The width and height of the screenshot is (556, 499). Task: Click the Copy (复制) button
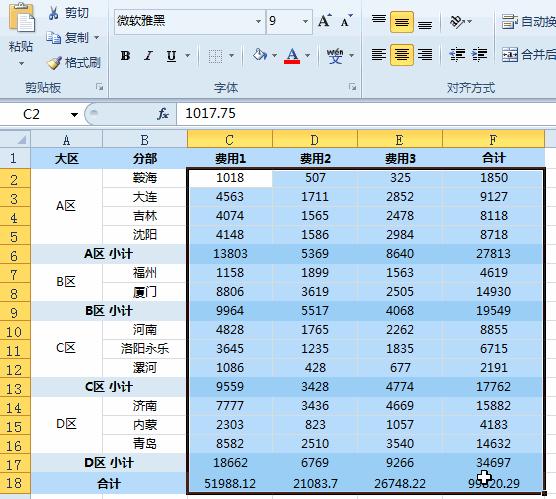(x=67, y=37)
